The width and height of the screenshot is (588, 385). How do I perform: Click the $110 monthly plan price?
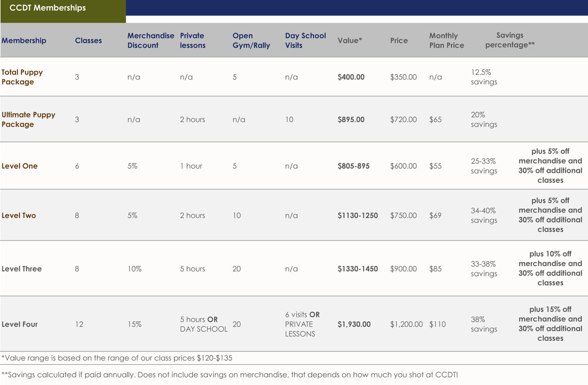click(438, 324)
